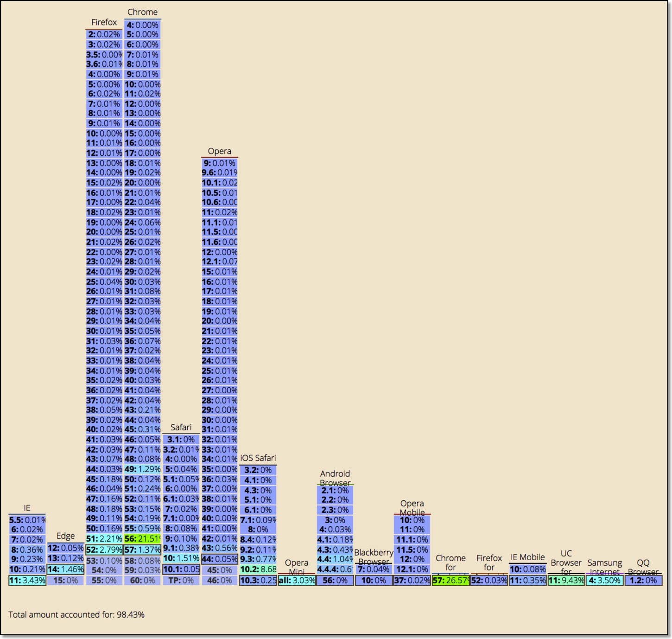This screenshot has height=639, width=672.
Task: Click the Safari TP: 0% cell
Action: 181,580
